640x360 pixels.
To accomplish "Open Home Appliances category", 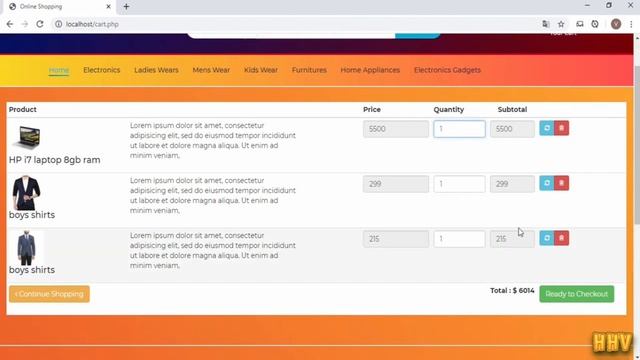I will click(370, 70).
